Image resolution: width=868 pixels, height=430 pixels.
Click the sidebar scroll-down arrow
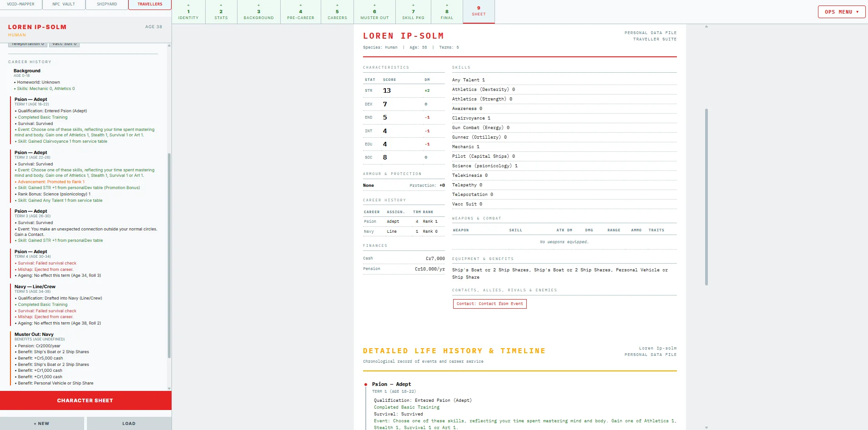click(x=169, y=389)
